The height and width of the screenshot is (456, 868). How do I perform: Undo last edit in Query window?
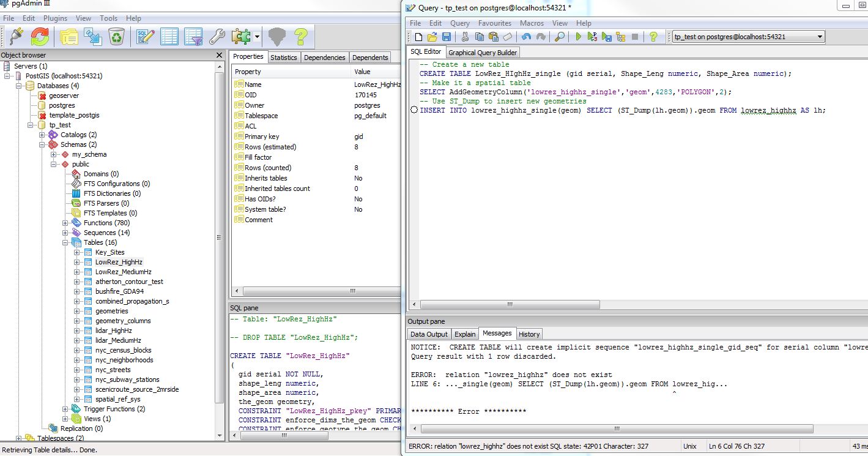[x=527, y=37]
